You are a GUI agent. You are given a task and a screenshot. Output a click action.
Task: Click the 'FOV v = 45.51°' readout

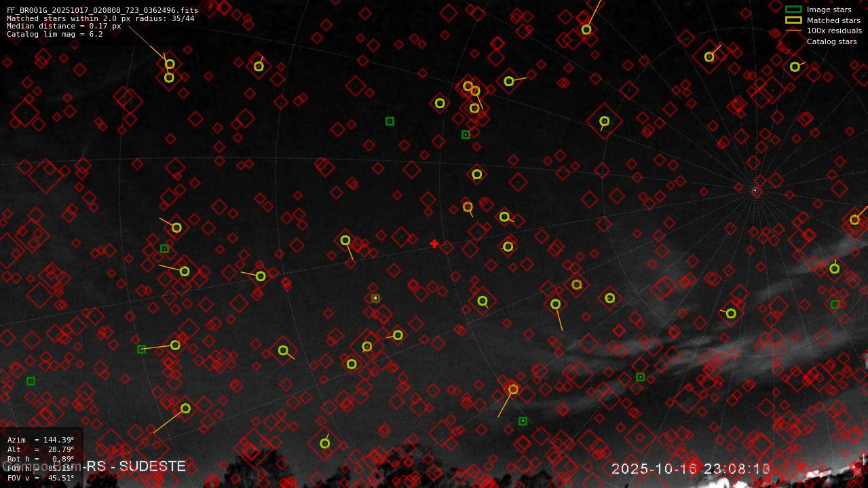tap(41, 478)
